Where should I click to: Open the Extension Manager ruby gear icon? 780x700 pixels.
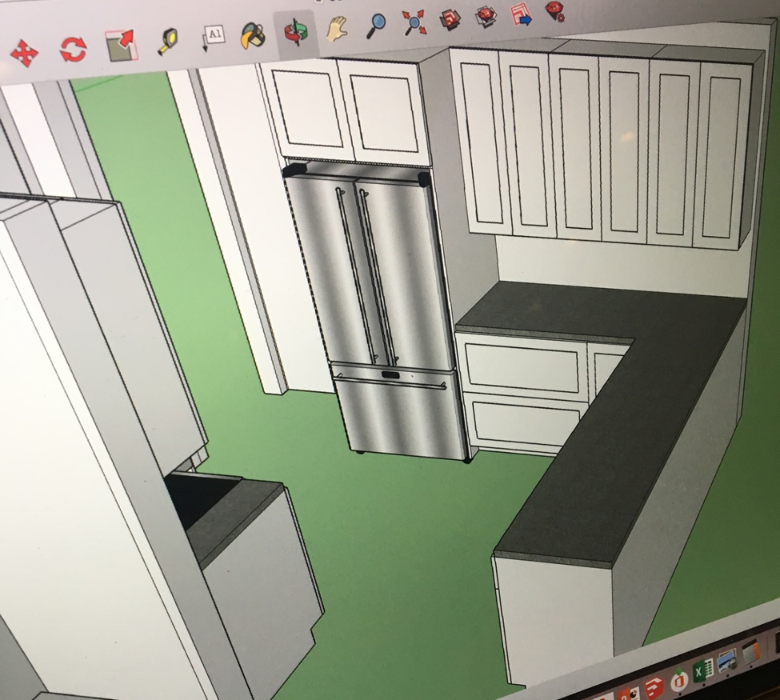[554, 11]
